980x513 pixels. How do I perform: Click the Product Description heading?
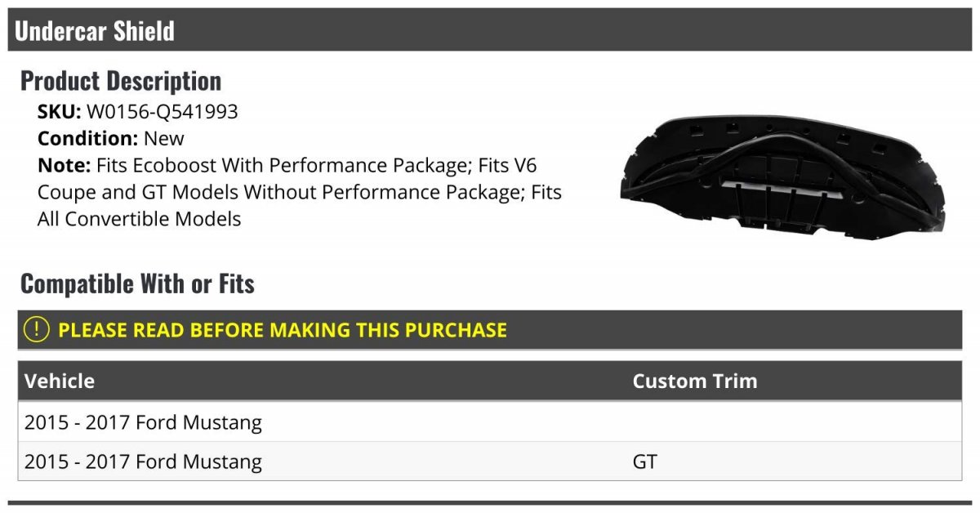(121, 81)
